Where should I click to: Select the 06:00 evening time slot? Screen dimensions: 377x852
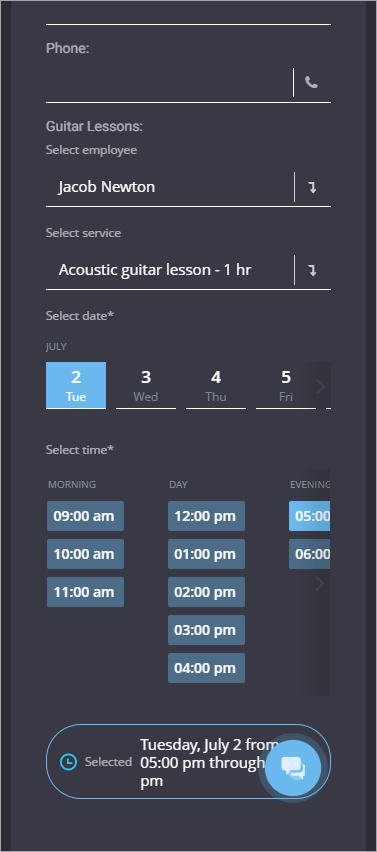click(x=310, y=554)
